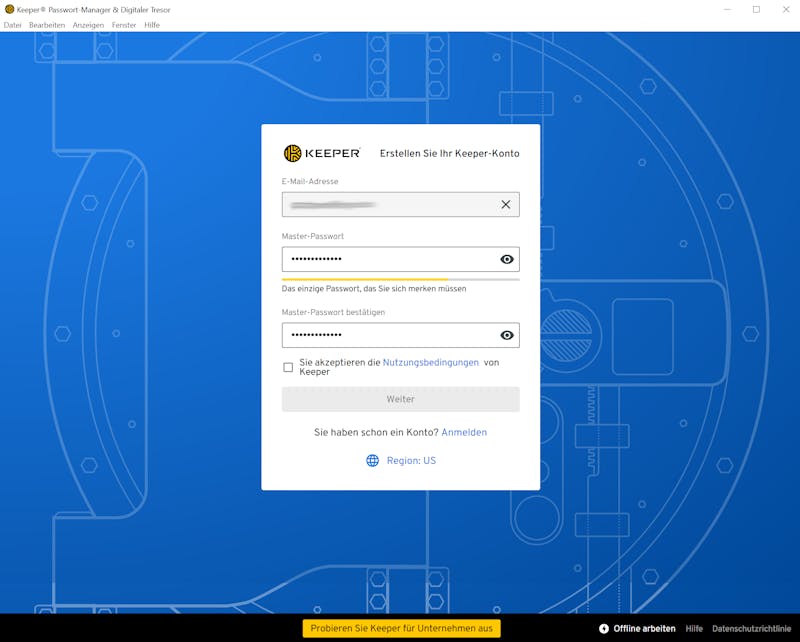Click the Weiter button
This screenshot has width=800, height=642.
[401, 399]
